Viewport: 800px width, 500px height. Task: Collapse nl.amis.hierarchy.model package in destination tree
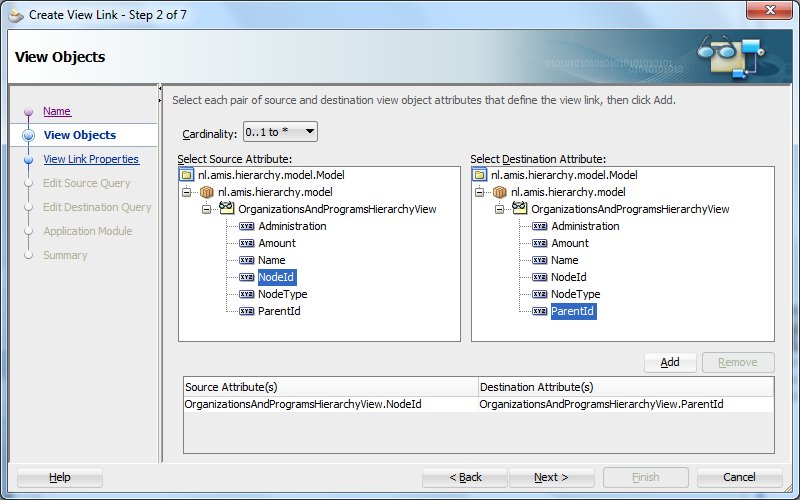[479, 192]
